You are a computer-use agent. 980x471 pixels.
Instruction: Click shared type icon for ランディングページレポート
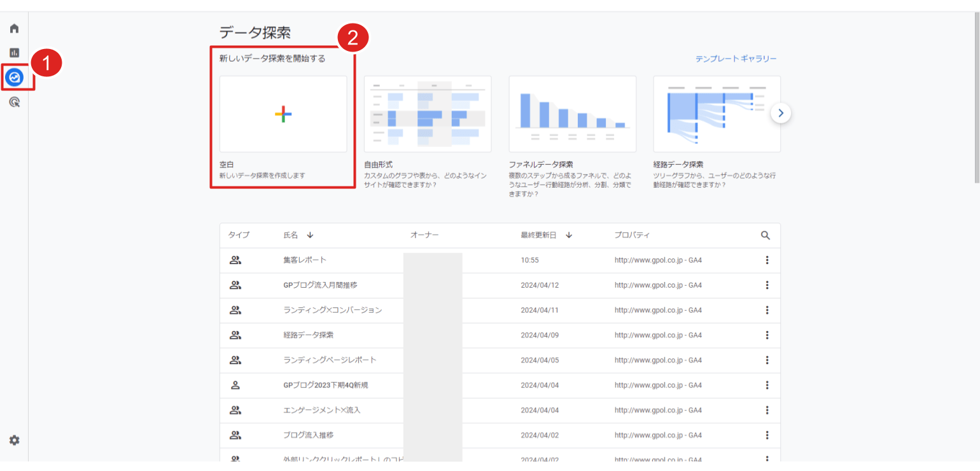coord(235,360)
